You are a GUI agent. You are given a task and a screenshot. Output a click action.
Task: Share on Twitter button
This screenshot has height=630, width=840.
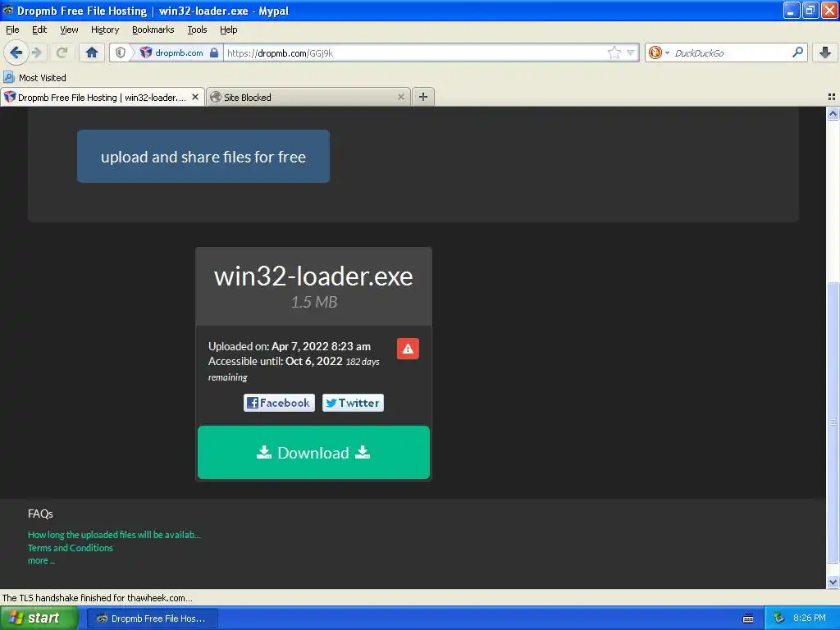pyautogui.click(x=353, y=403)
